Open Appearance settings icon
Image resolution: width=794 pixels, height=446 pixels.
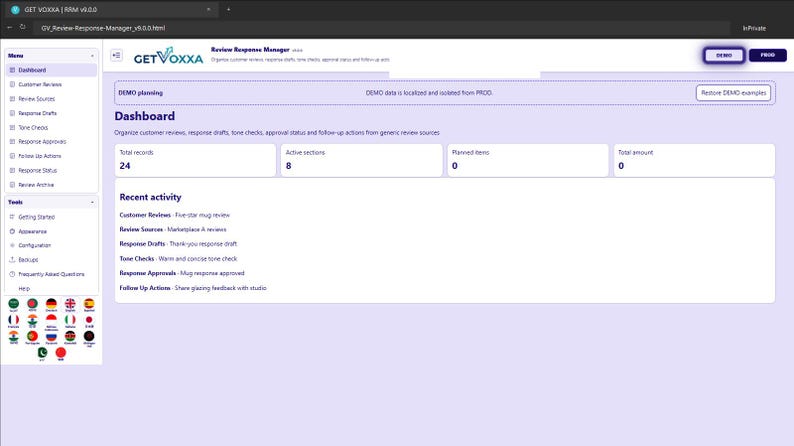(x=12, y=231)
